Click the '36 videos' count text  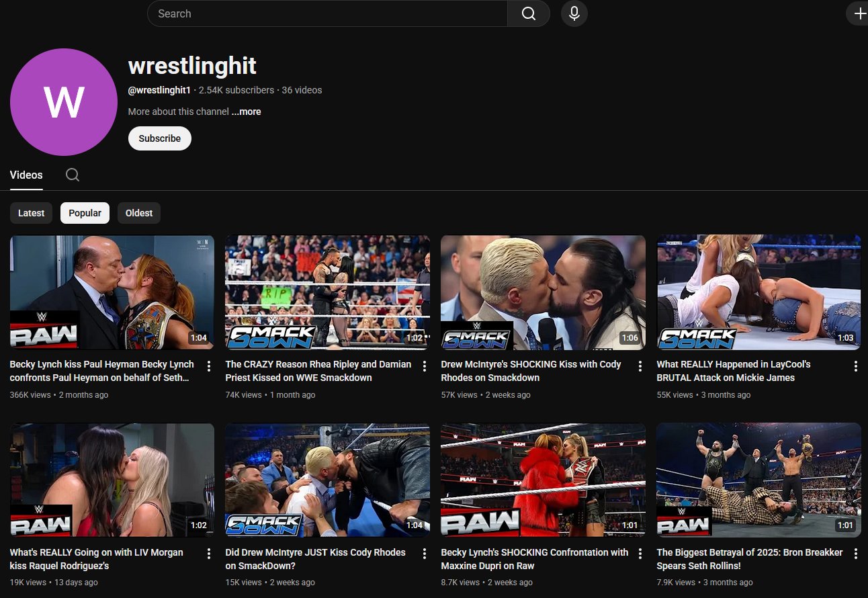coord(302,90)
